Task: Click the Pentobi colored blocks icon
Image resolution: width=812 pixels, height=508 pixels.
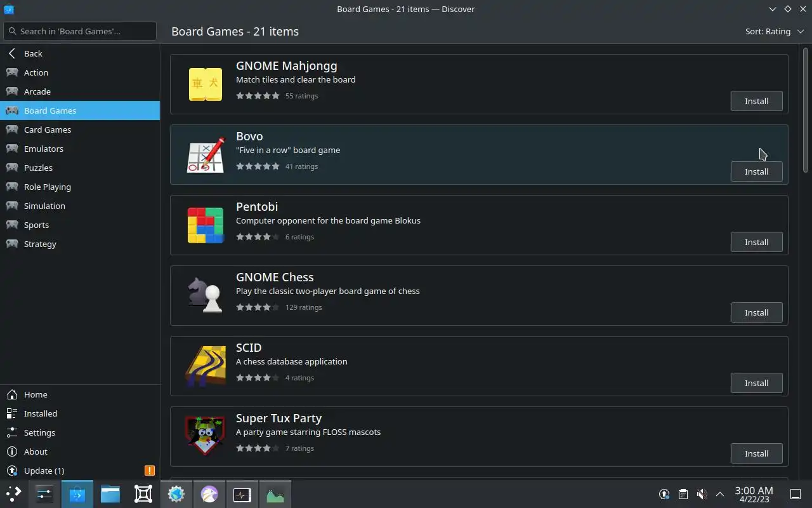Action: click(x=206, y=225)
